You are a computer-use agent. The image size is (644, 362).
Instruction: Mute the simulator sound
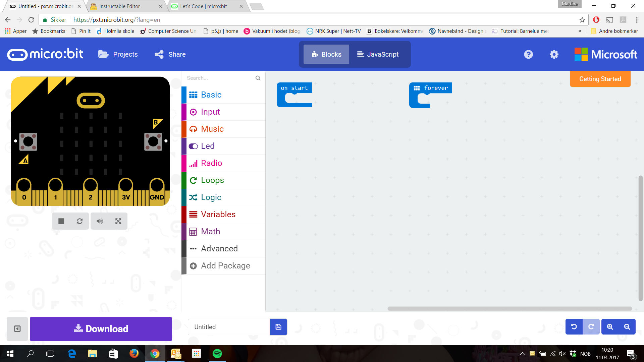[100, 221]
